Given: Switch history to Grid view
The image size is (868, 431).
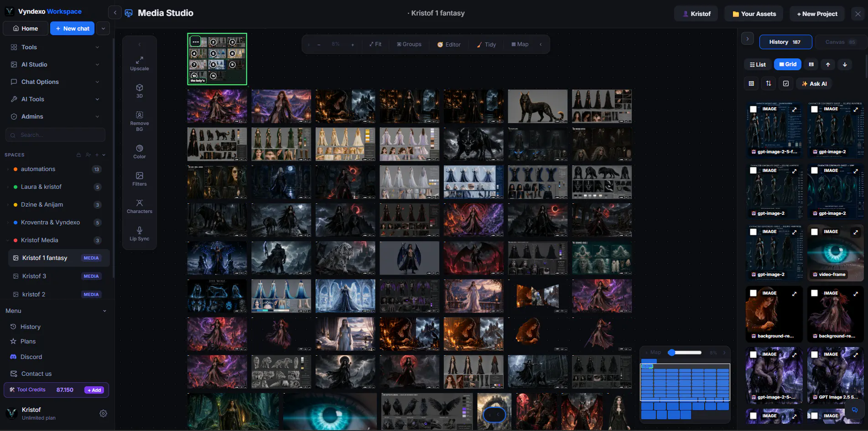Looking at the screenshot, I should pos(788,64).
